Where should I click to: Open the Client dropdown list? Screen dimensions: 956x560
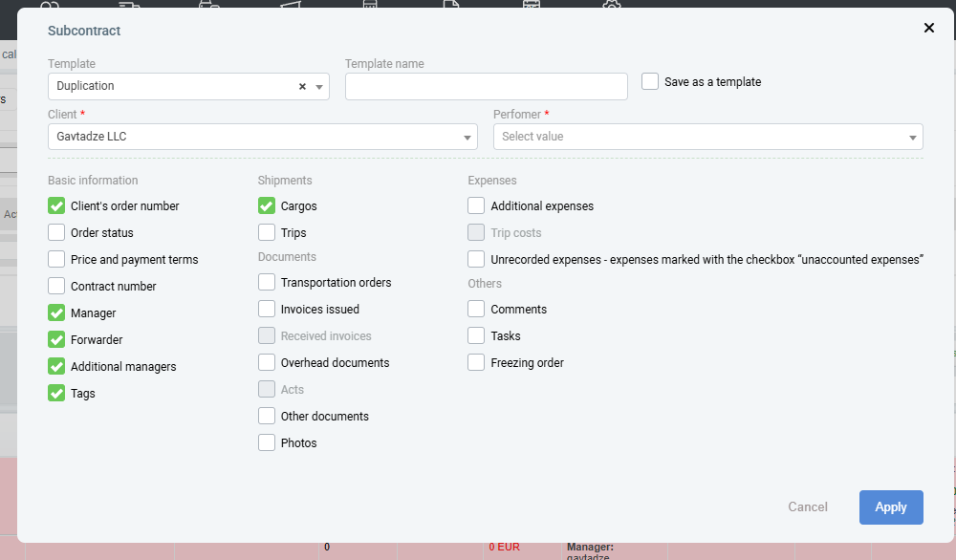coord(467,138)
